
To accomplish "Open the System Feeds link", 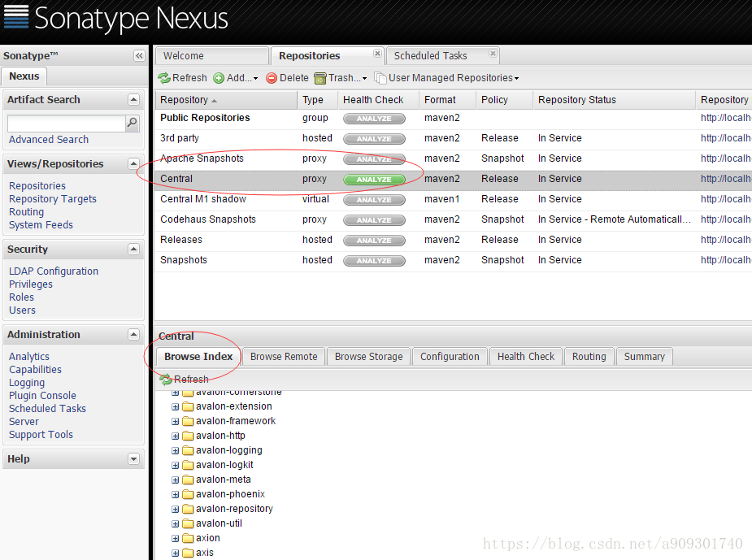I will click(41, 225).
